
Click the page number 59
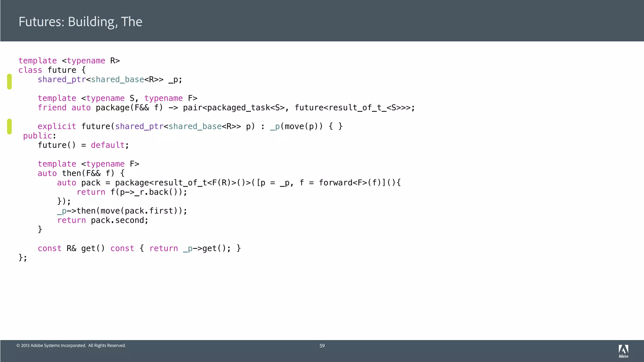(322, 346)
